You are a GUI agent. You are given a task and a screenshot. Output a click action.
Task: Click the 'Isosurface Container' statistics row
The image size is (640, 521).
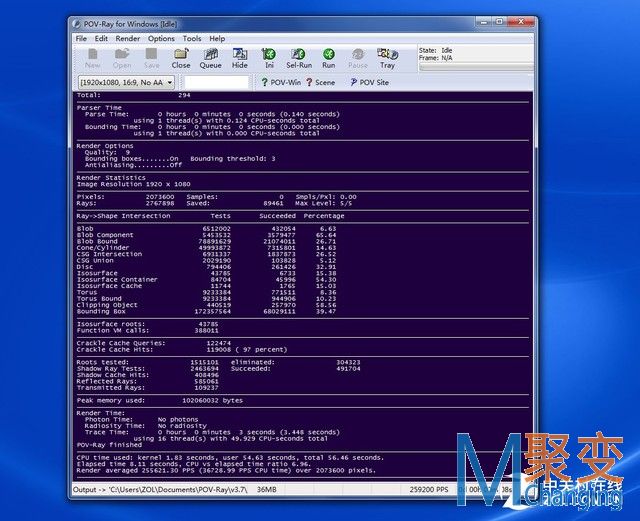pos(206,280)
